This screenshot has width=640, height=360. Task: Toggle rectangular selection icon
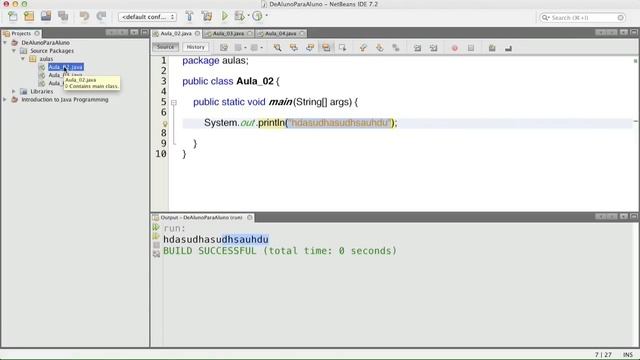coord(342,48)
